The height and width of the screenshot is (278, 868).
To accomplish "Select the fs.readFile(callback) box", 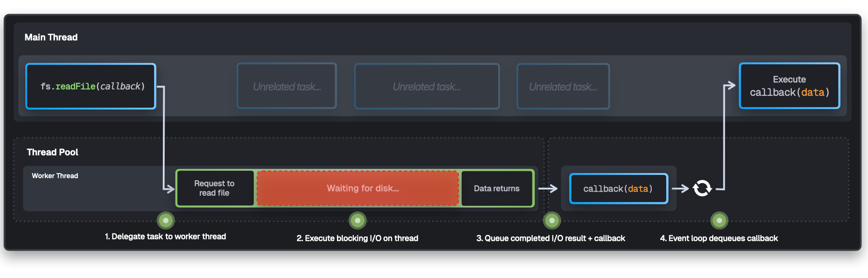I will pyautogui.click(x=91, y=86).
